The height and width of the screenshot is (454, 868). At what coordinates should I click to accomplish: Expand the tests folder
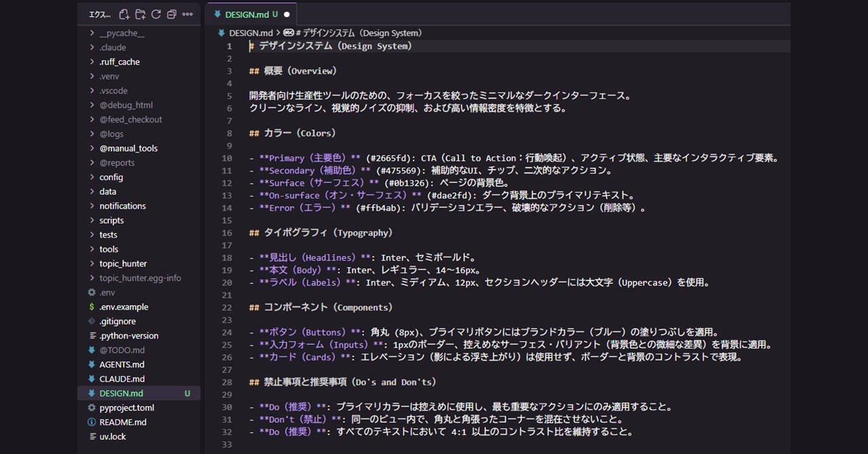click(92, 235)
